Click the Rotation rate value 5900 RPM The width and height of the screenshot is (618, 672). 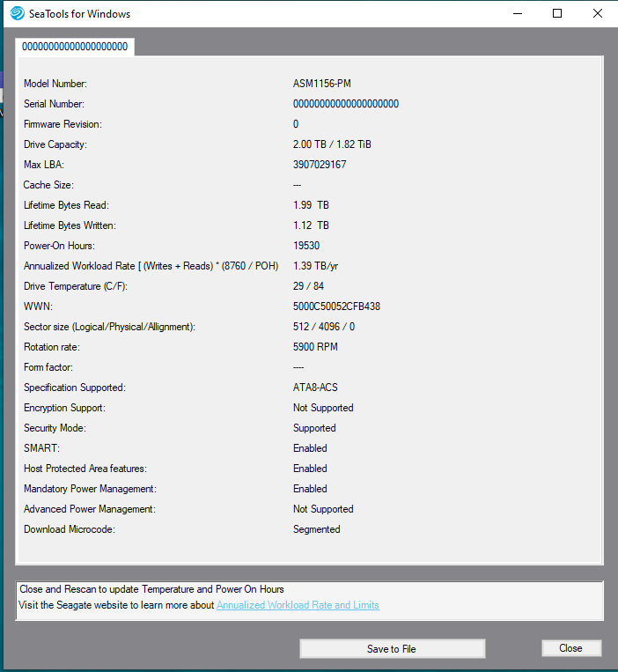[315, 347]
